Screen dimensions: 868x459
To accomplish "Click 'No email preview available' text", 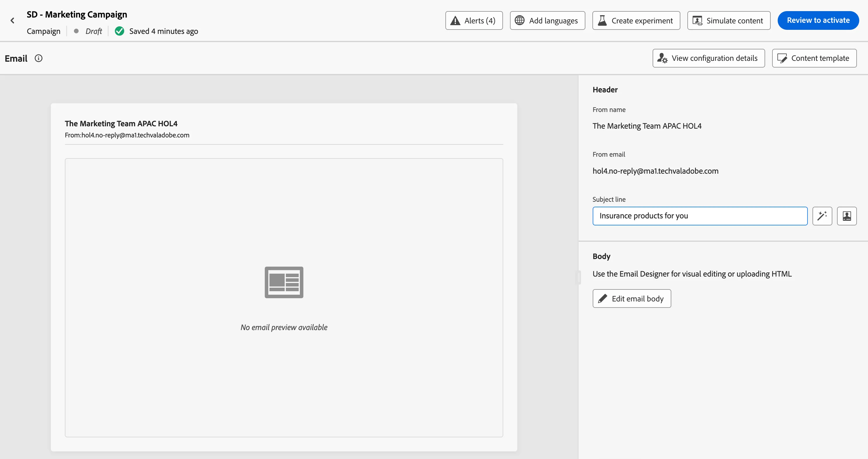I will pos(284,327).
